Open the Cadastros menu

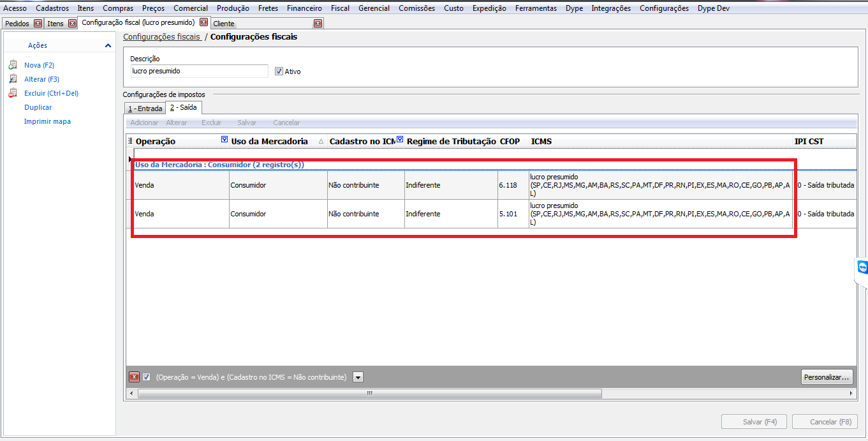click(52, 8)
